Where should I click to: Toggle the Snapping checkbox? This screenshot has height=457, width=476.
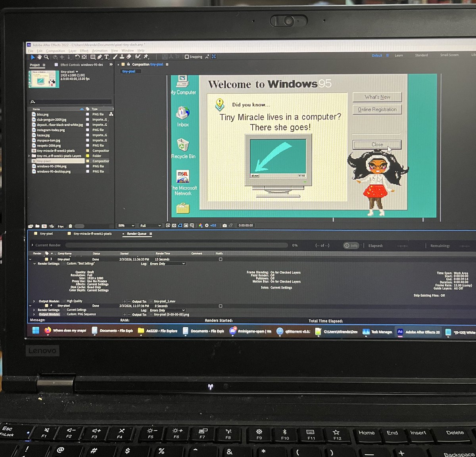[187, 57]
